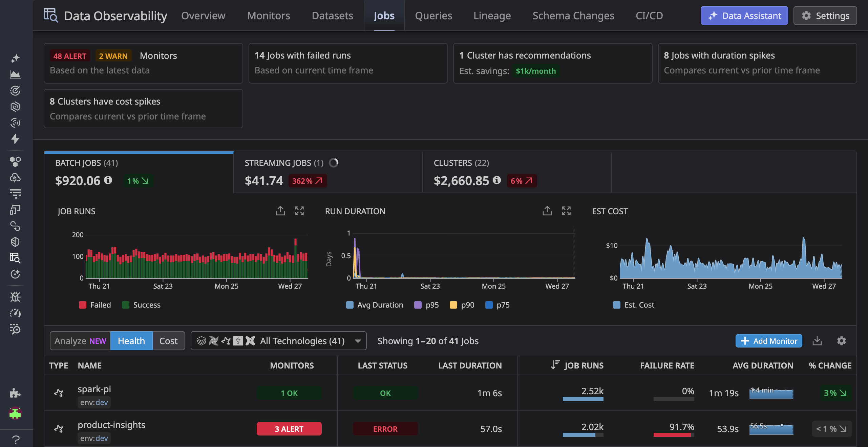Open the sparkle AI icon in sidebar

coord(15,58)
